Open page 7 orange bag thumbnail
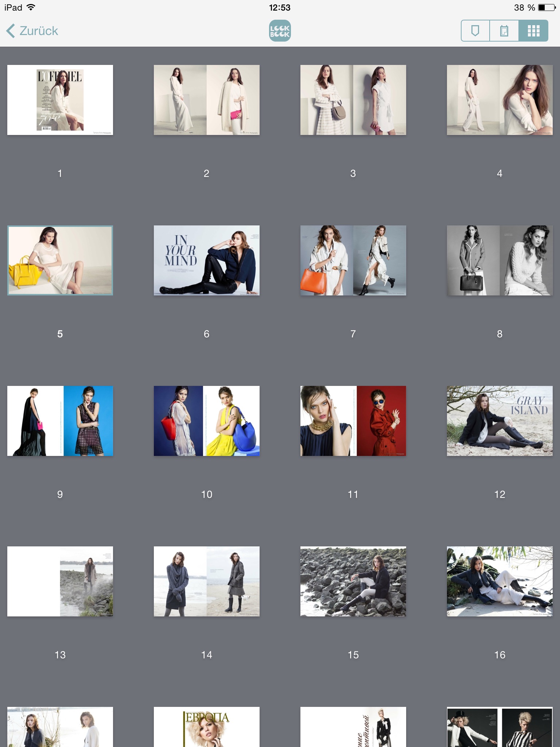The width and height of the screenshot is (560, 747). [353, 260]
